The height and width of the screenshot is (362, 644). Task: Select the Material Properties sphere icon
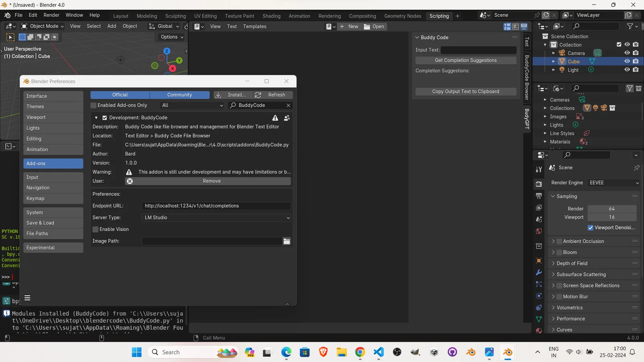539,330
